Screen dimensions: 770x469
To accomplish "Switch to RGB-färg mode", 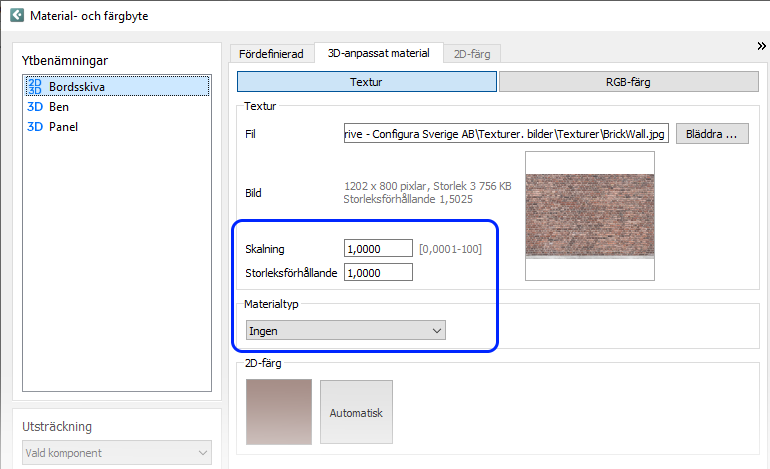I will point(625,82).
